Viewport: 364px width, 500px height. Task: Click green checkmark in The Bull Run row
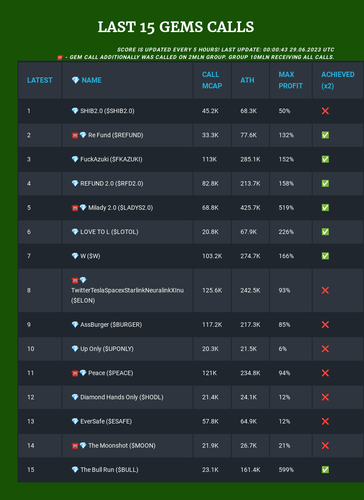(325, 470)
